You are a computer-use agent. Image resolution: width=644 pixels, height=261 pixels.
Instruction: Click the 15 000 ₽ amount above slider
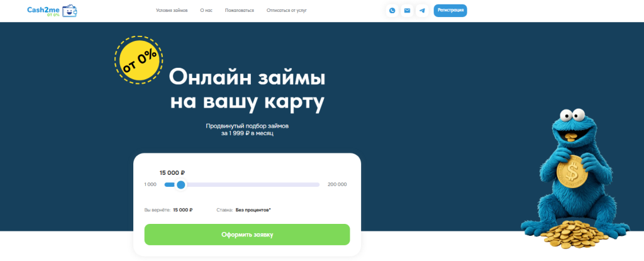coord(172,172)
